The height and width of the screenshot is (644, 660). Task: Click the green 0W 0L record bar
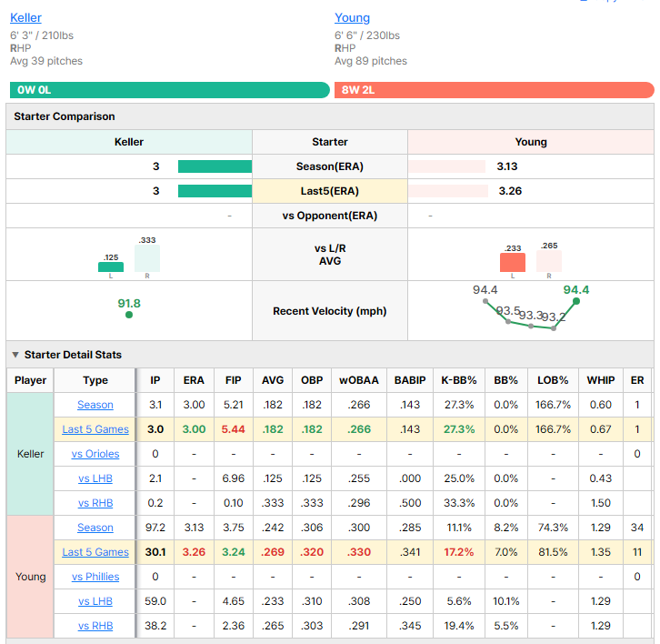tap(170, 90)
